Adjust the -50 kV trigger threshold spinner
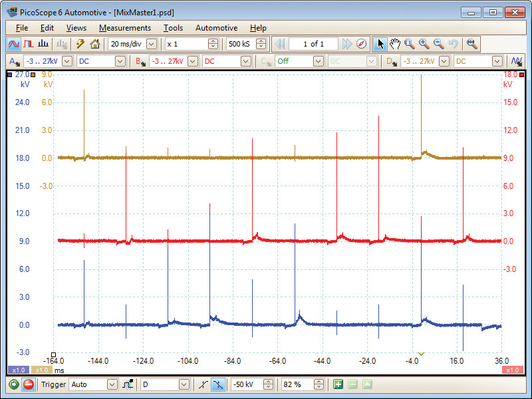The image size is (532, 399). click(x=269, y=384)
